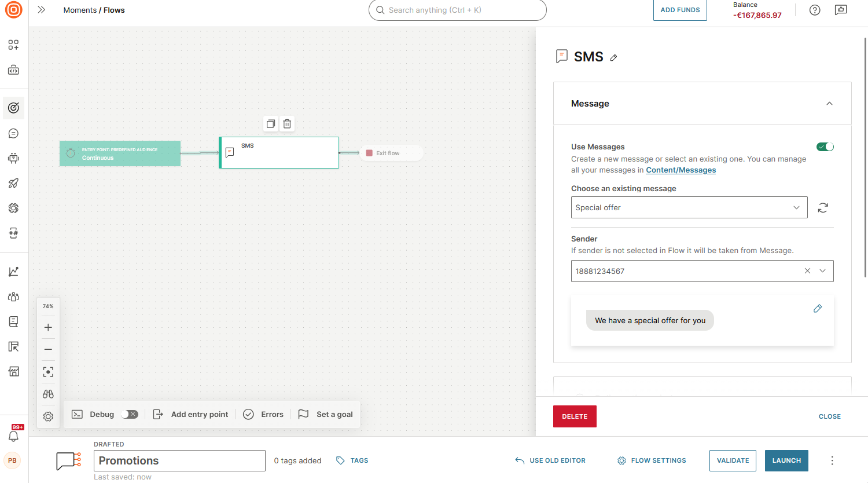Image resolution: width=868 pixels, height=483 pixels.
Task: Collapse the Message section
Action: (x=829, y=103)
